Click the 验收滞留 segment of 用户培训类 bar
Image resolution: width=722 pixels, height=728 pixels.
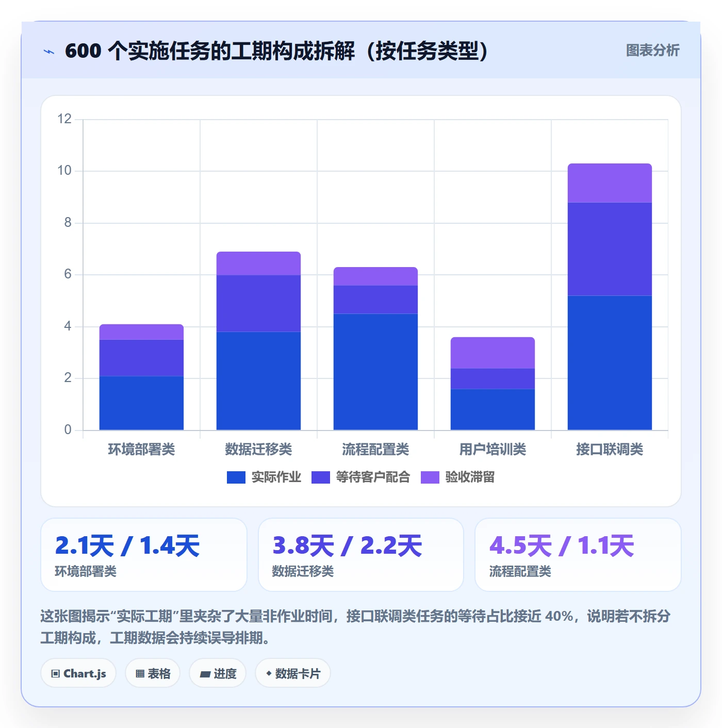point(493,353)
